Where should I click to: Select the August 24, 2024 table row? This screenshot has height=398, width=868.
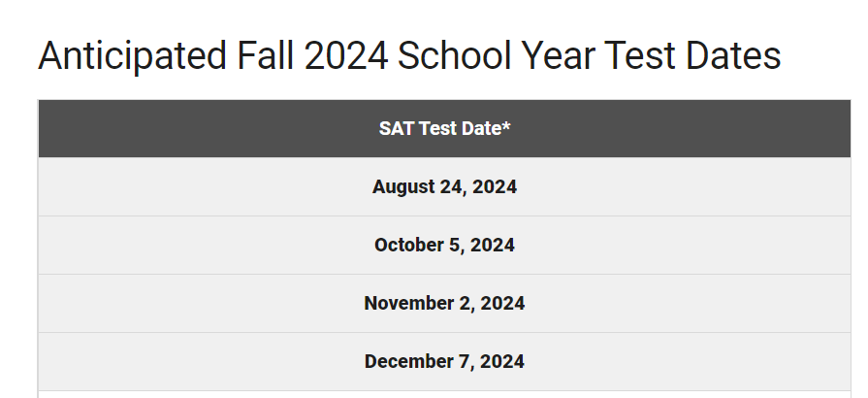(444, 186)
